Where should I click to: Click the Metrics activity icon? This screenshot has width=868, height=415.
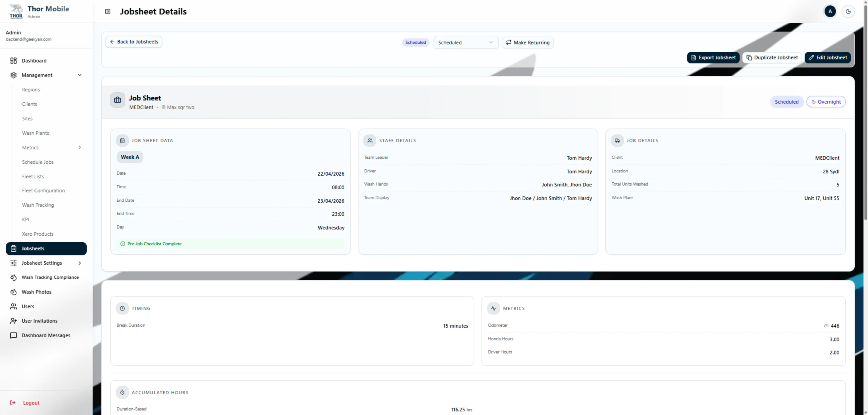pos(494,308)
